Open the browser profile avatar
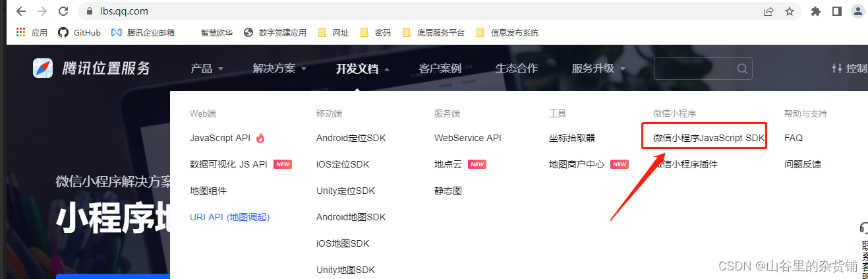 point(858,11)
